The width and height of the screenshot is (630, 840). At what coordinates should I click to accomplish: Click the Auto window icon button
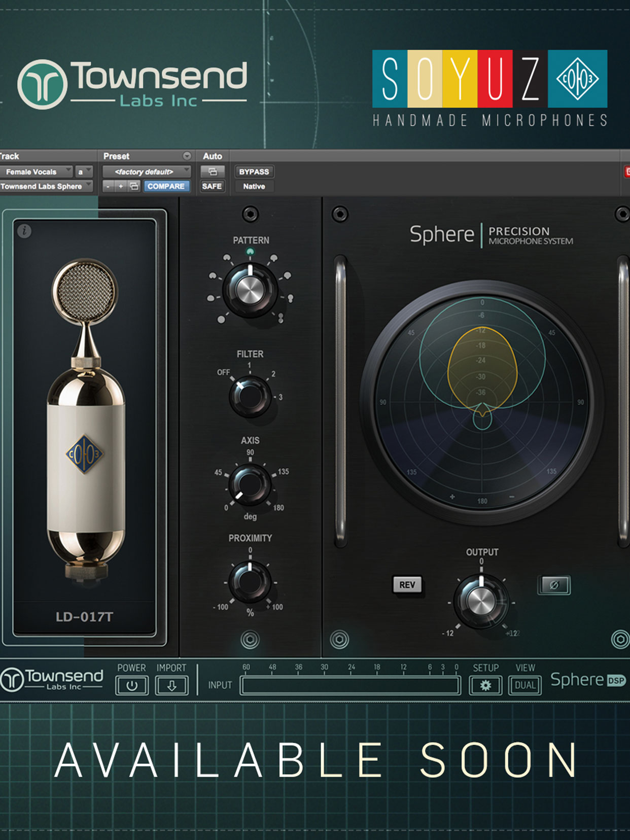coord(213,171)
